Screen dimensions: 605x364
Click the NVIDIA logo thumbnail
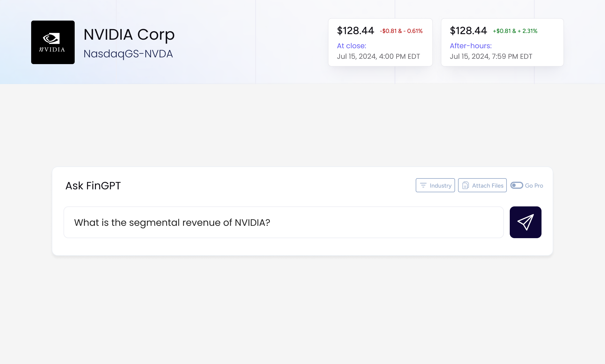[x=53, y=42]
